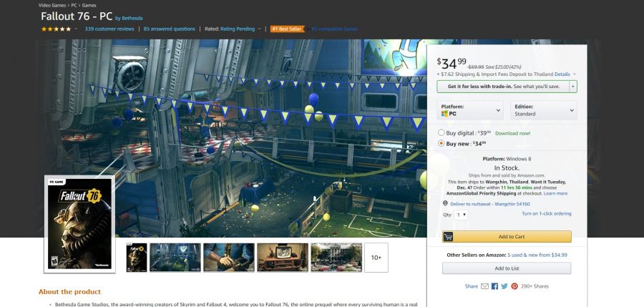This screenshot has width=644, height=307.
Task: Click the #1 Best Seller badge
Action: coord(287,29)
